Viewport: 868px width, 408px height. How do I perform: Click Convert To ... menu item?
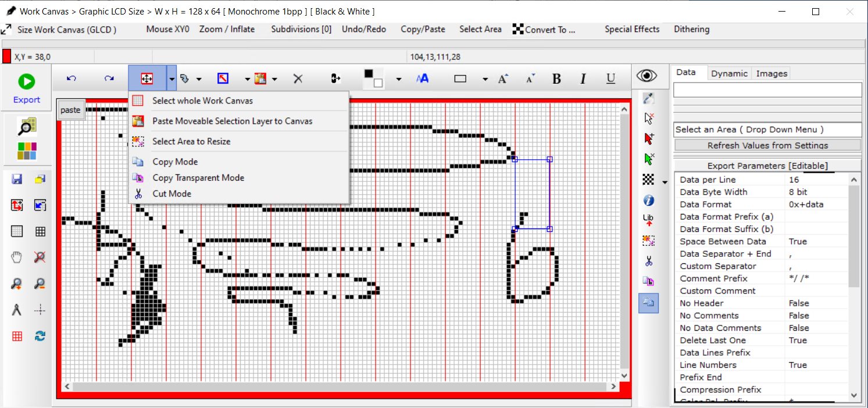coord(544,29)
